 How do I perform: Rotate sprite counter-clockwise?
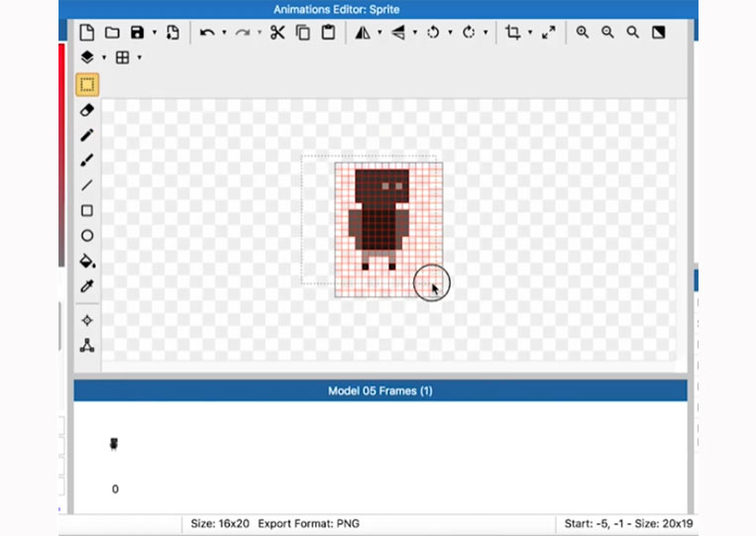pyautogui.click(x=433, y=33)
